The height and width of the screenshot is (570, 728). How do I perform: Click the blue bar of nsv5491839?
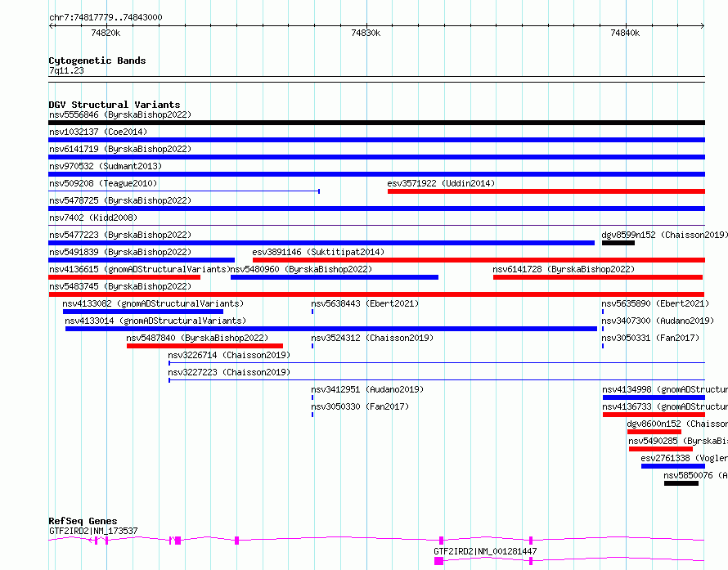[x=142, y=260]
